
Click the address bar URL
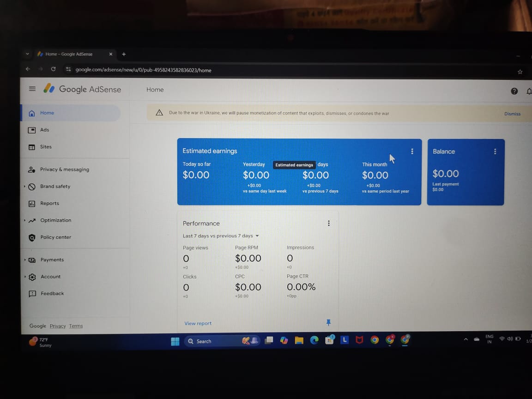tap(143, 70)
